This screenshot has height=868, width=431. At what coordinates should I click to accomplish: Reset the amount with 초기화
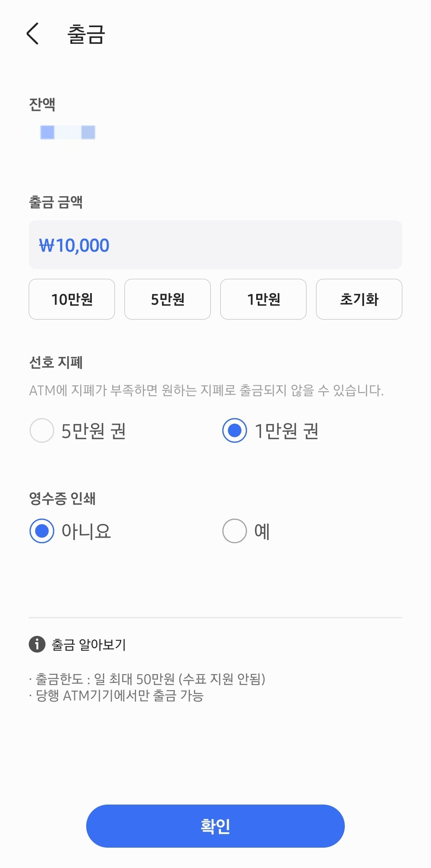pos(359,299)
